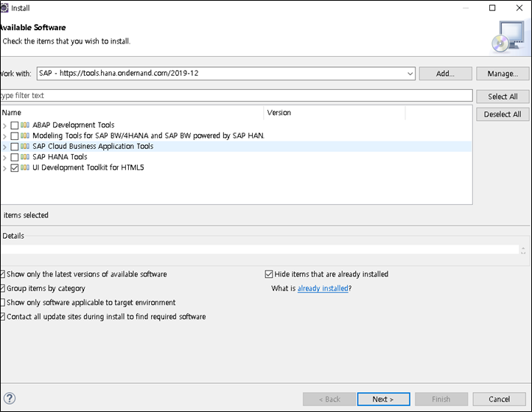The image size is (532, 412).
Task: Click the Eclipse icon in title bar
Action: click(4, 8)
